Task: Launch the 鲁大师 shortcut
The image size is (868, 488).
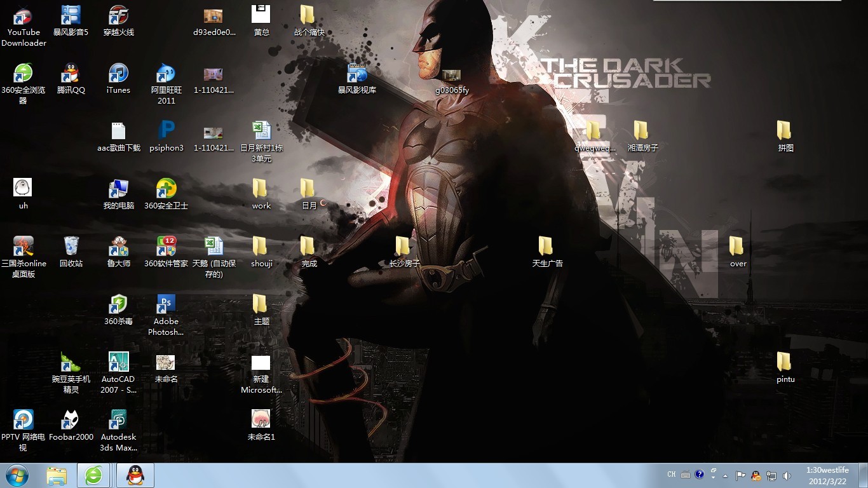Action: (119, 252)
